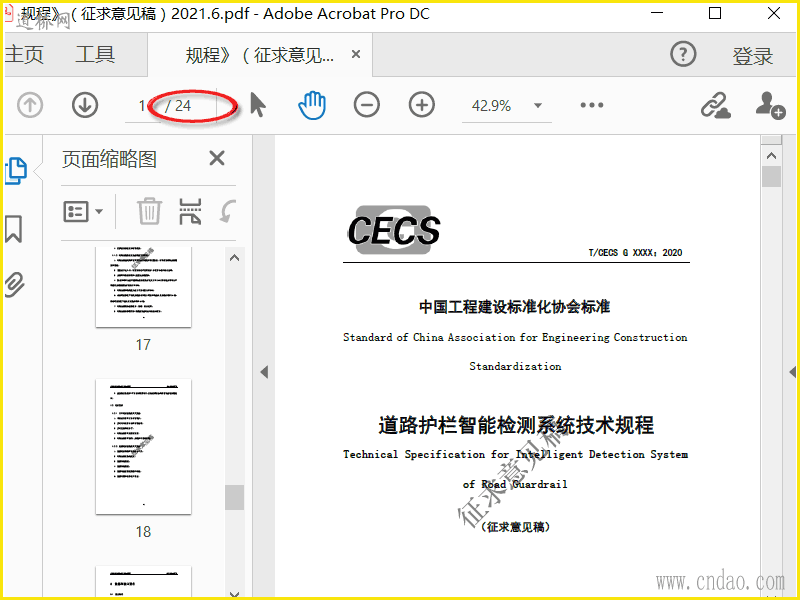The width and height of the screenshot is (800, 600).
Task: Select page 17 thumbnail
Action: tap(143, 287)
